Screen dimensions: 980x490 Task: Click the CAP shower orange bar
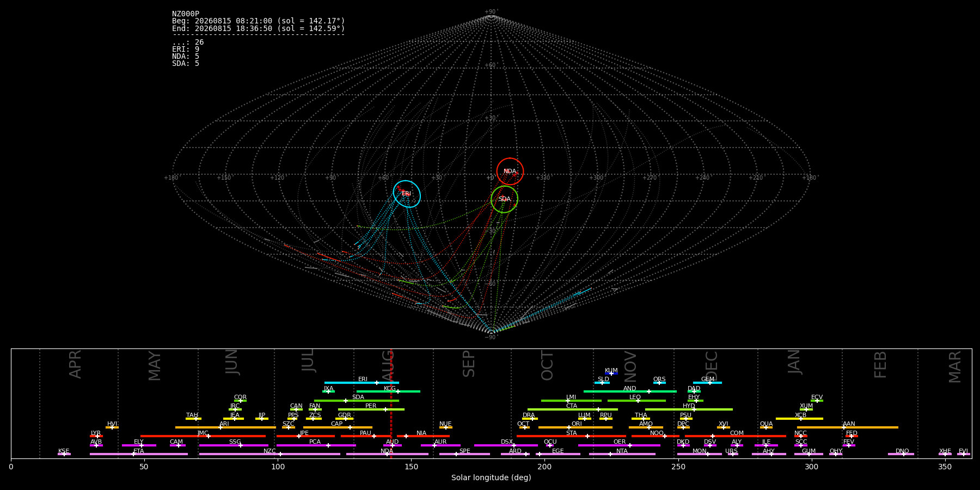[338, 427]
